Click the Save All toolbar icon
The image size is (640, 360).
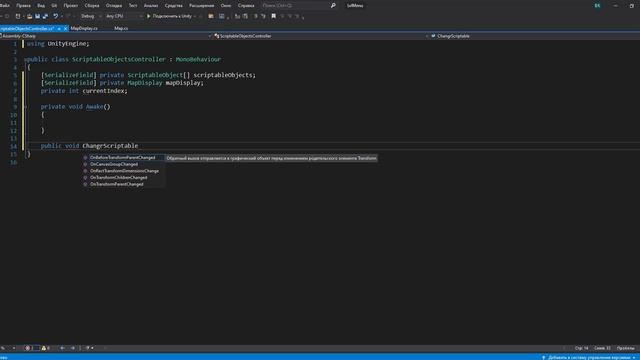[45, 16]
